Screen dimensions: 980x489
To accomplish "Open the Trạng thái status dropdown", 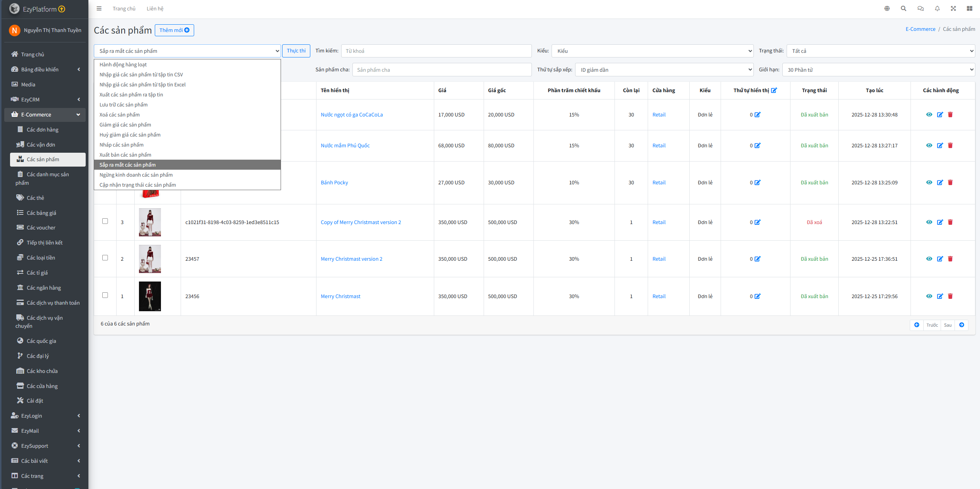I will click(x=880, y=51).
